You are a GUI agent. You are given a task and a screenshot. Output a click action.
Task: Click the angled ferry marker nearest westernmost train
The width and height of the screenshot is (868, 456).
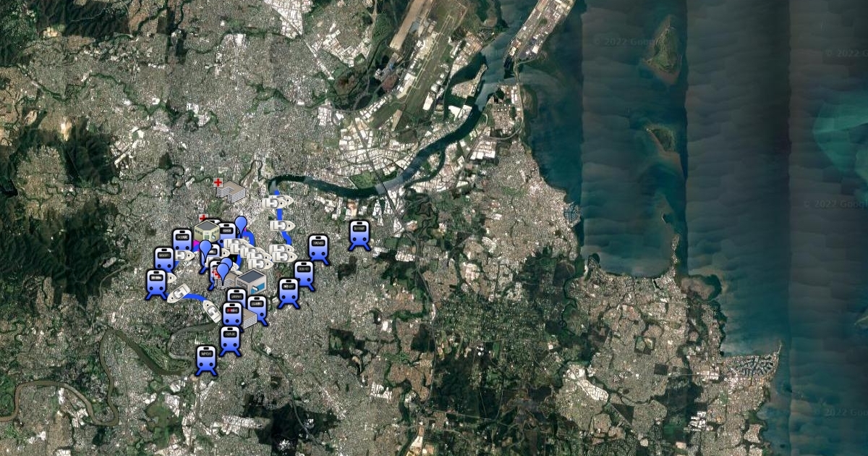(178, 295)
